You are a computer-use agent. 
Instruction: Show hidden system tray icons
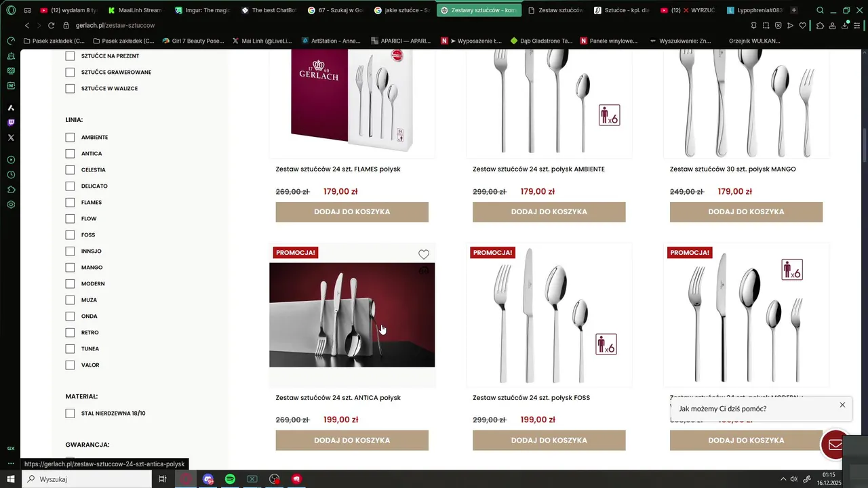click(x=783, y=479)
